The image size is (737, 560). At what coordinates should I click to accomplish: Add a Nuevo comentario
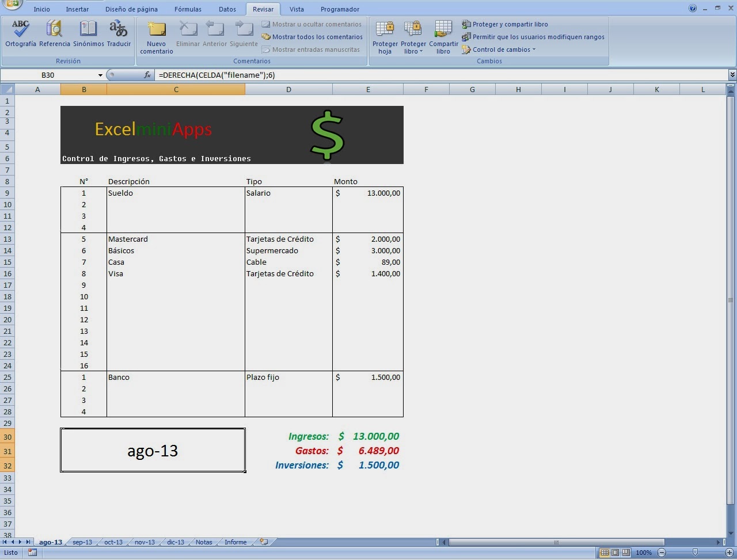[x=156, y=37]
